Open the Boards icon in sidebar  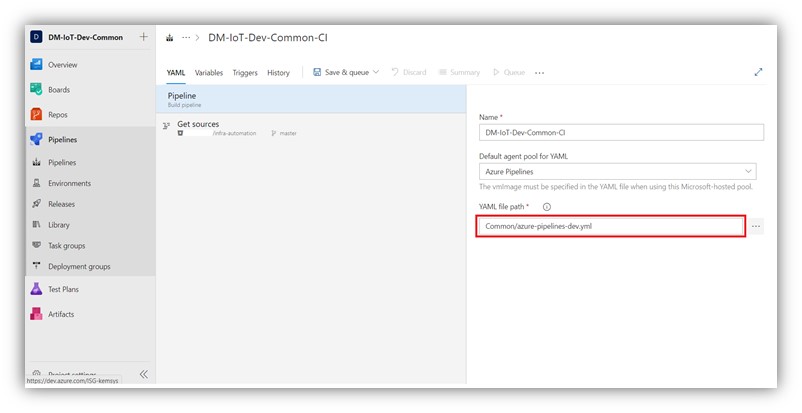[x=36, y=89]
